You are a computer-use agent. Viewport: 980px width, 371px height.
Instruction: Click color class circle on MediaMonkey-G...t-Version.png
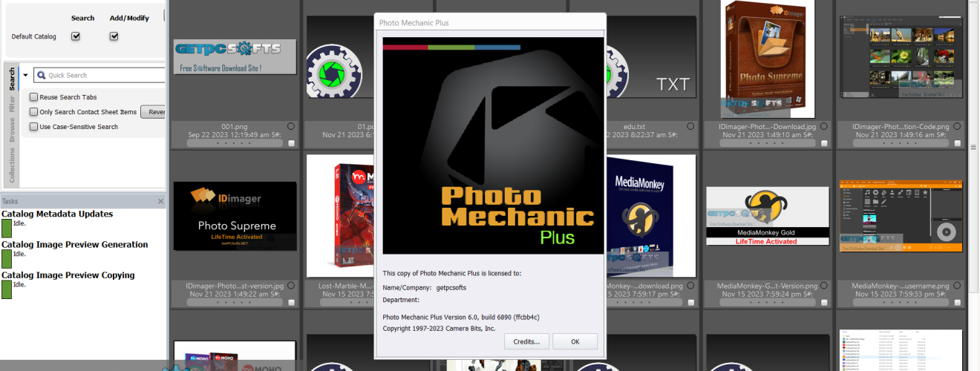click(824, 284)
